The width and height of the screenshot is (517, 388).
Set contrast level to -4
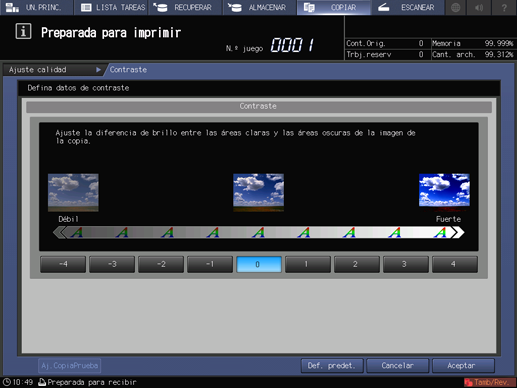point(63,264)
